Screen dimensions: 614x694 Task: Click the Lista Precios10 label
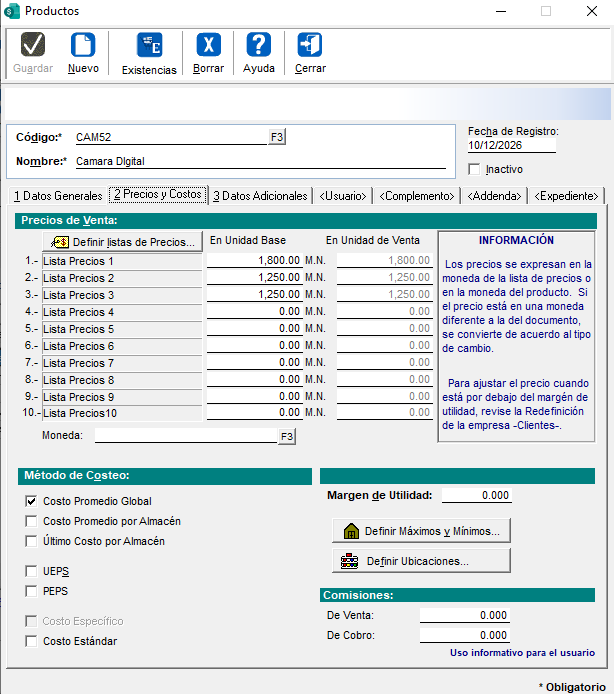pos(122,413)
